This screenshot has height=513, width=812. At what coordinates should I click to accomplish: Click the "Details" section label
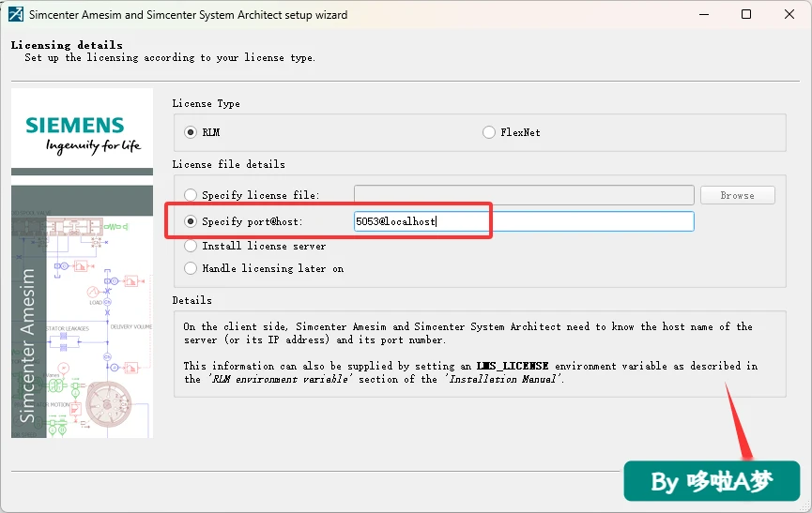pyautogui.click(x=192, y=300)
